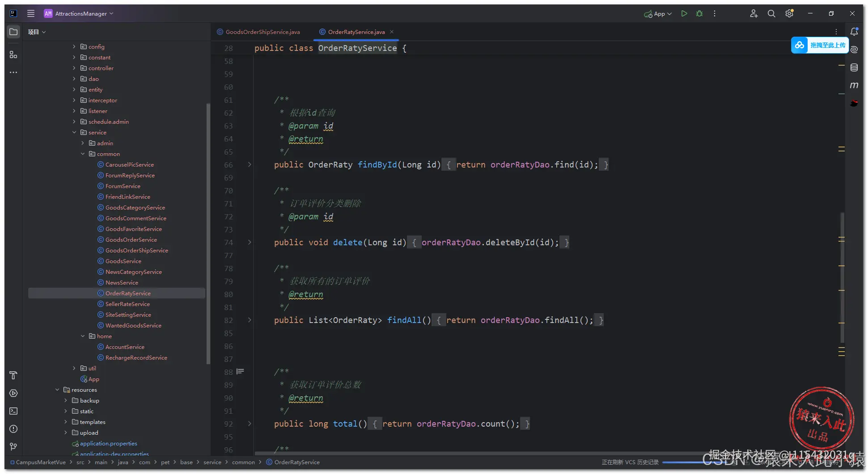Open Database tool window
Image resolution: width=868 pixels, height=474 pixels.
click(x=854, y=67)
